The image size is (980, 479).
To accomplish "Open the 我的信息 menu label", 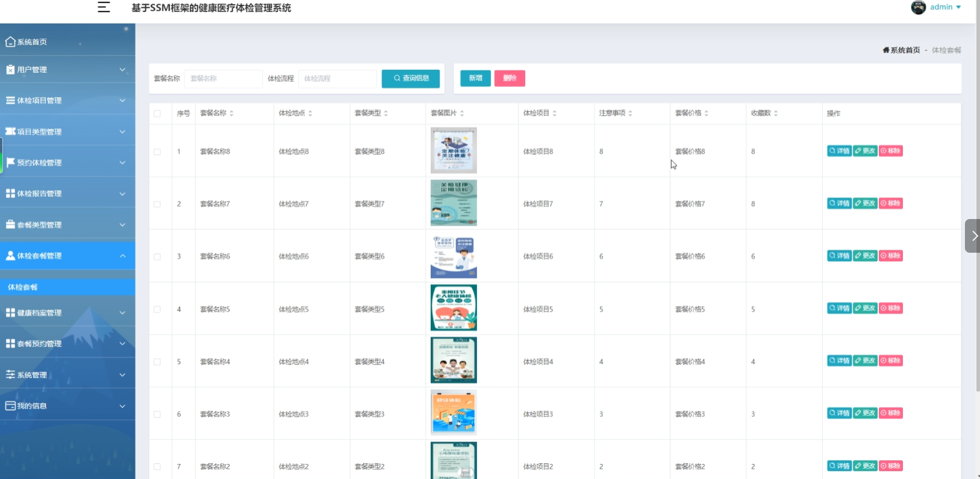I will click(x=32, y=406).
